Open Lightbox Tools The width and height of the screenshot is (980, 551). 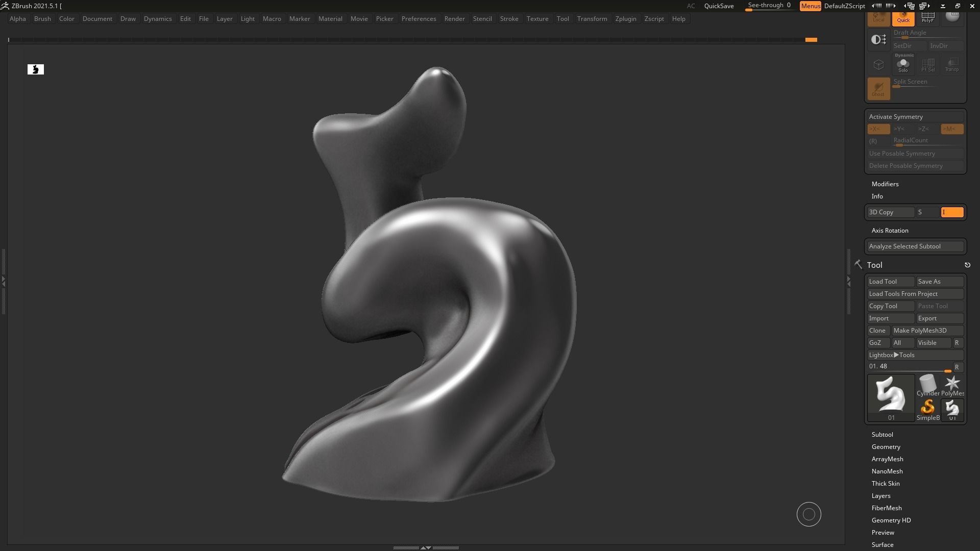(x=915, y=355)
